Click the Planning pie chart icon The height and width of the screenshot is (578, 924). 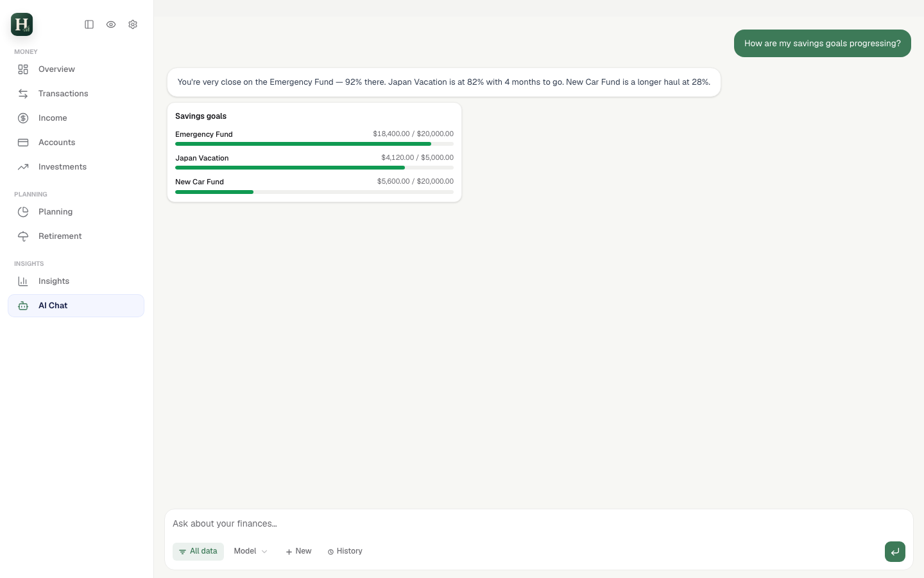23,212
